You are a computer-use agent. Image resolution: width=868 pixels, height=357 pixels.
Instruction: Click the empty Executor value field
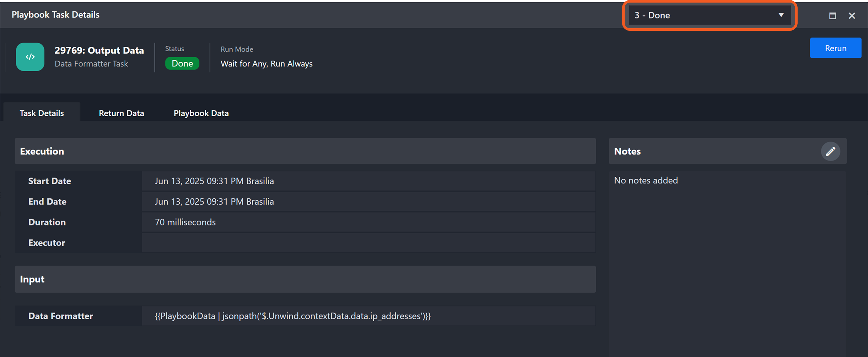[368, 243]
